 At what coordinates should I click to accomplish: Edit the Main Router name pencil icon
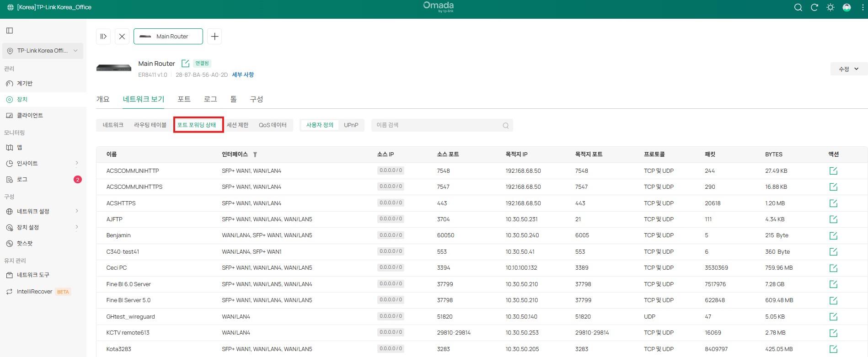(x=185, y=64)
